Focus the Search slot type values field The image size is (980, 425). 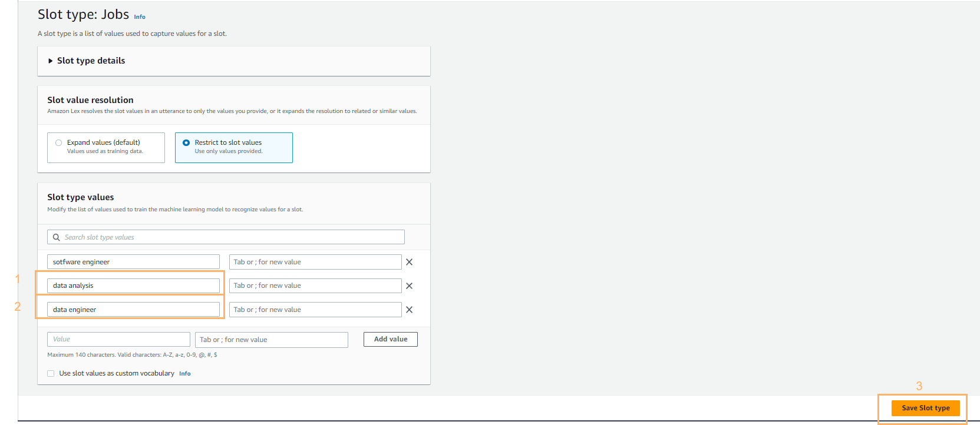(226, 237)
